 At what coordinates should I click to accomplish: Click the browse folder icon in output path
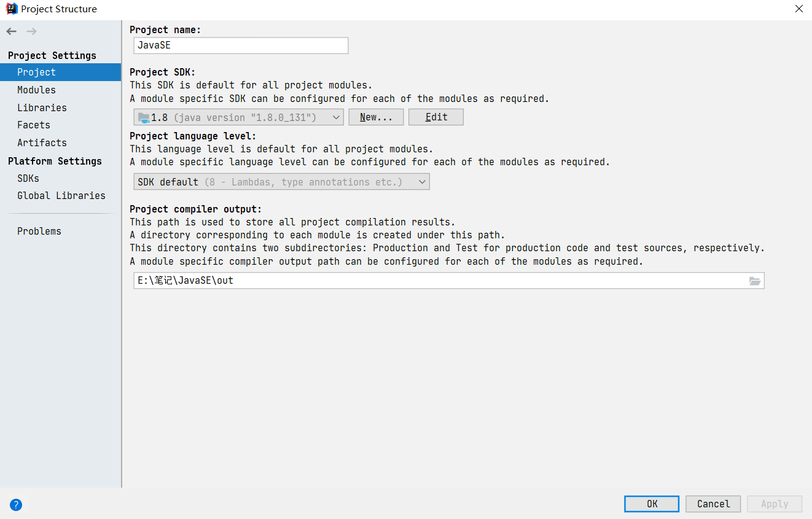[754, 281]
